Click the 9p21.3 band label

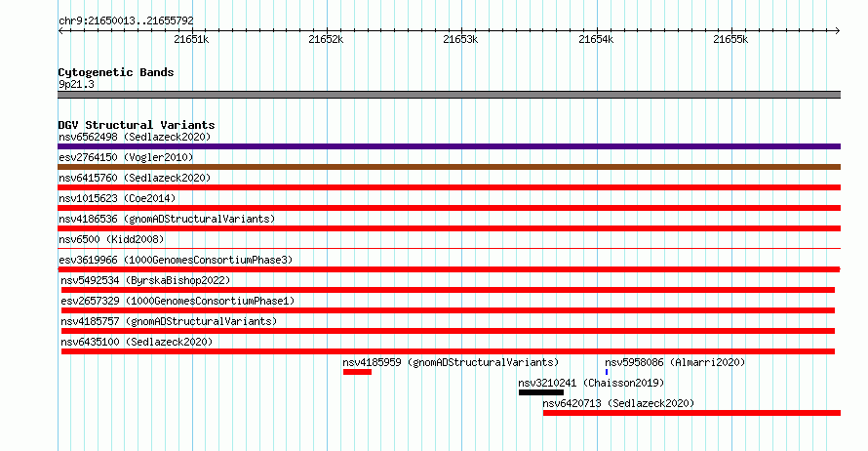(x=76, y=84)
